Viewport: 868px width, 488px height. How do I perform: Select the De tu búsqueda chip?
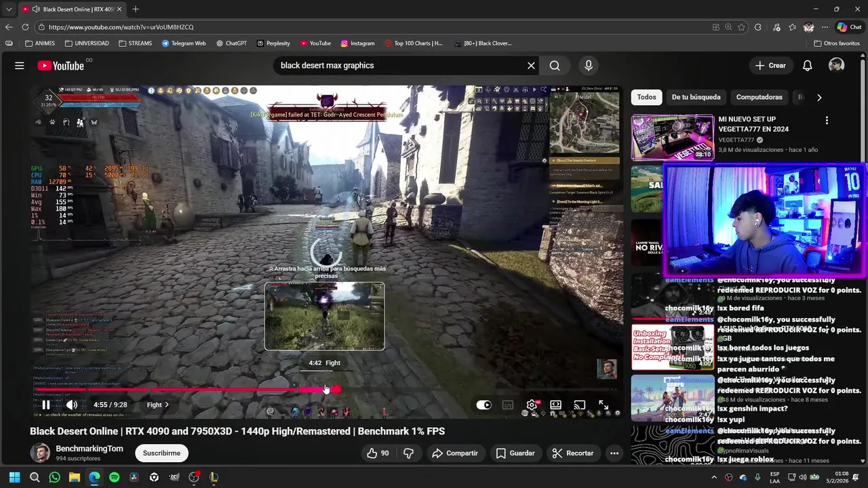[x=696, y=97]
